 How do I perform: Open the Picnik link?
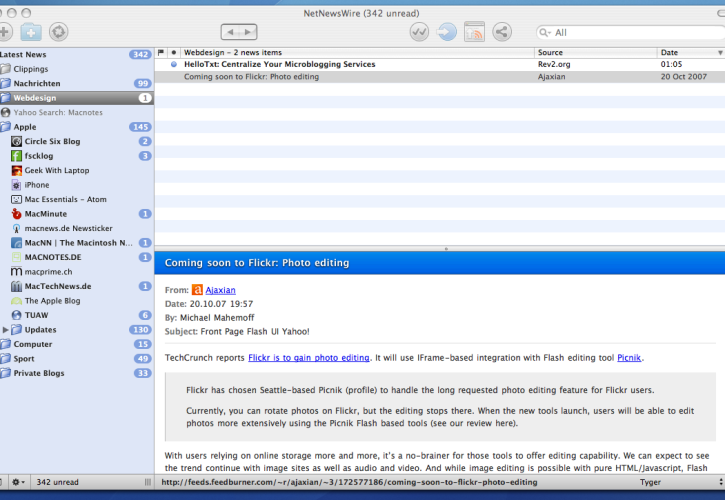coord(629,358)
